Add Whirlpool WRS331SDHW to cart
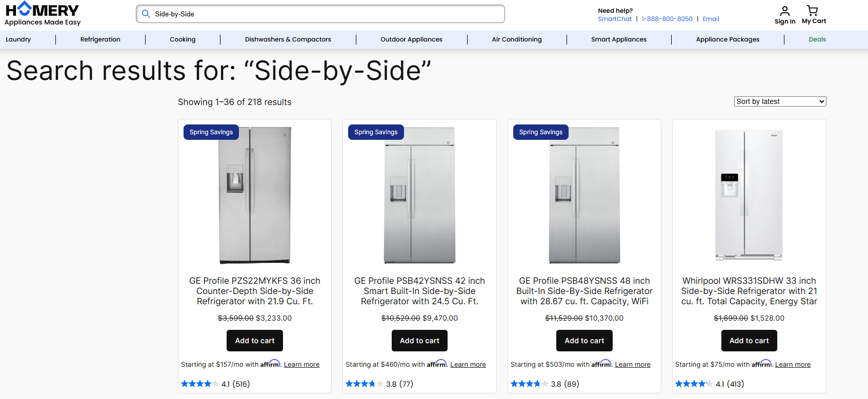Screen dimensions: 868x399 point(749,341)
